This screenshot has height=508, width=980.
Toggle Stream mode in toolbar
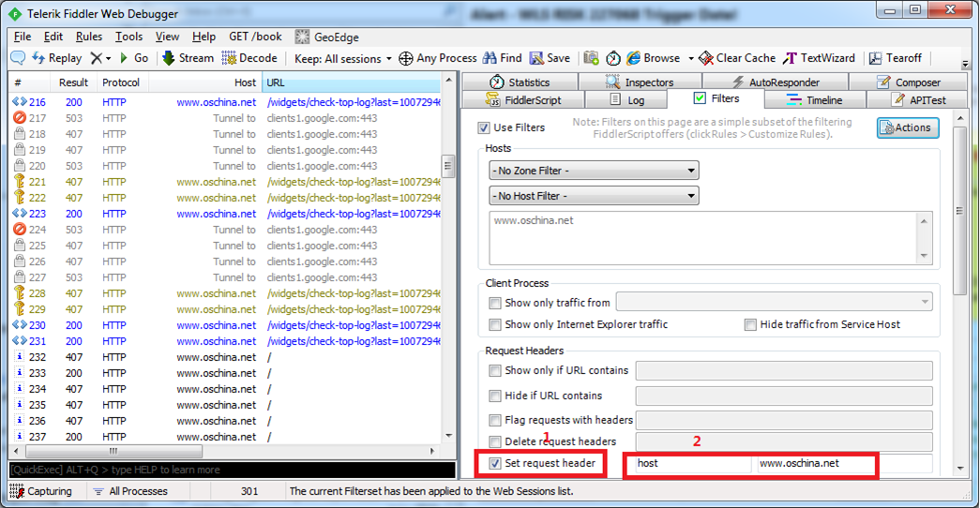pos(188,58)
